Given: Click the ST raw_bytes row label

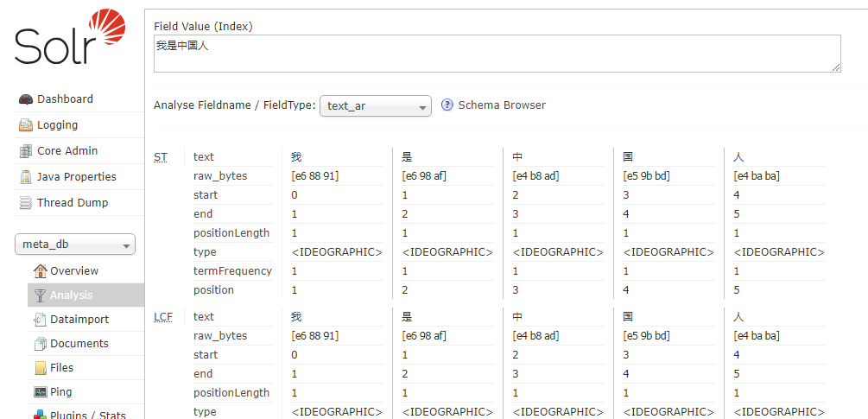Looking at the screenshot, I should [220, 176].
